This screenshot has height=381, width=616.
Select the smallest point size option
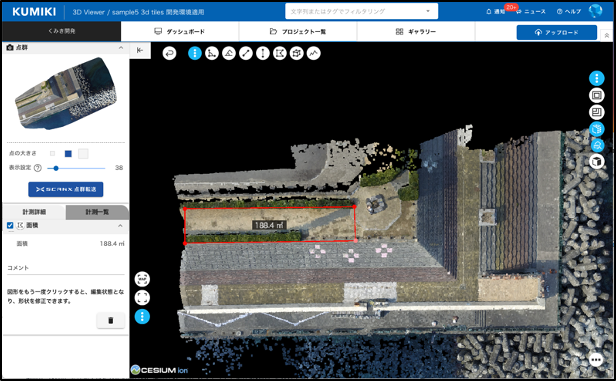pyautogui.click(x=52, y=154)
